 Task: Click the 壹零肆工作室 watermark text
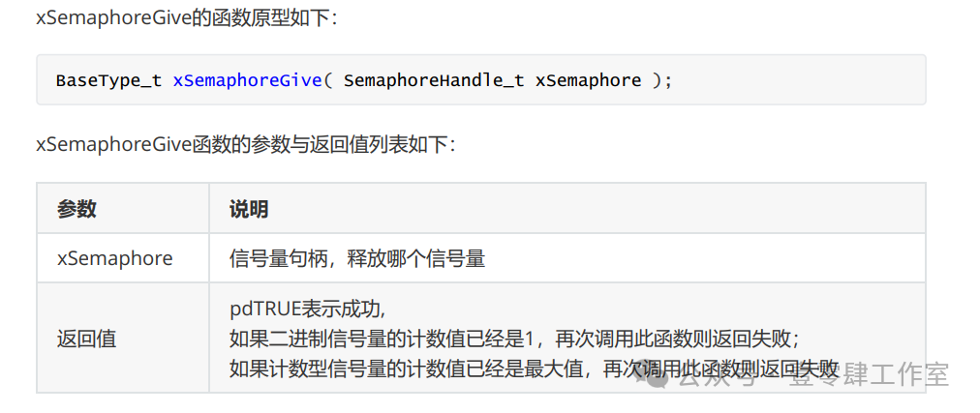pyautogui.click(x=869, y=375)
